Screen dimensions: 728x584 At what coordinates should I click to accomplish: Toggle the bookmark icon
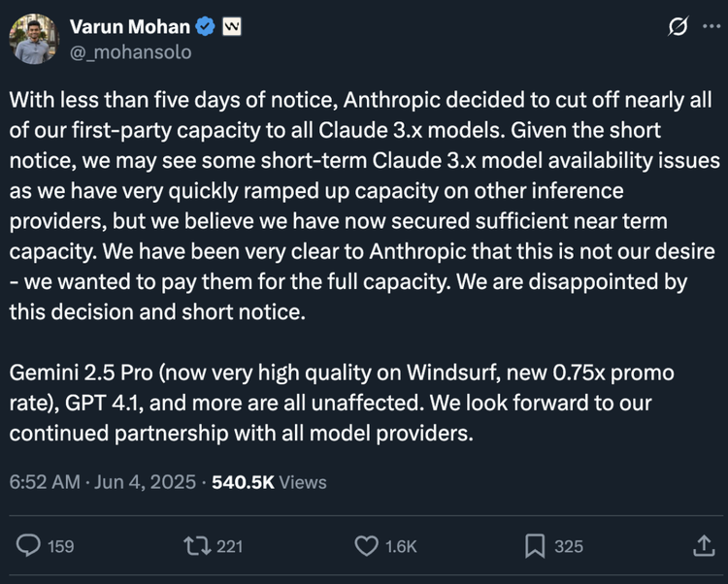click(x=535, y=546)
